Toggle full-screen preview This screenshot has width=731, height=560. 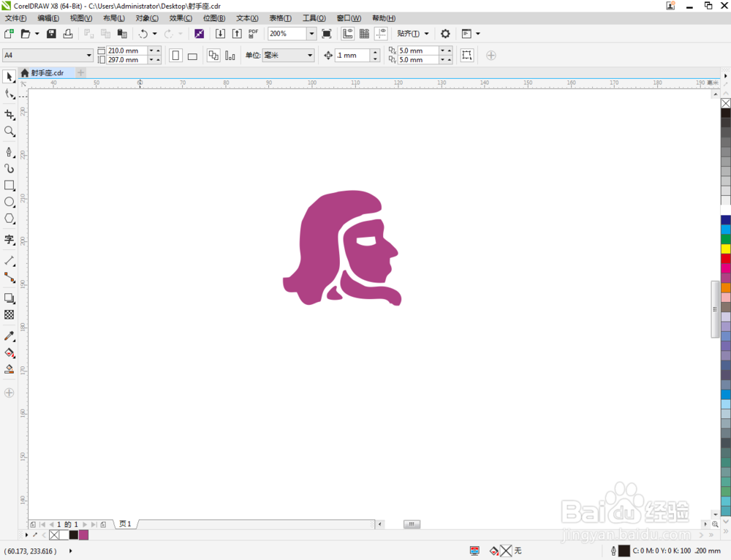pos(327,34)
